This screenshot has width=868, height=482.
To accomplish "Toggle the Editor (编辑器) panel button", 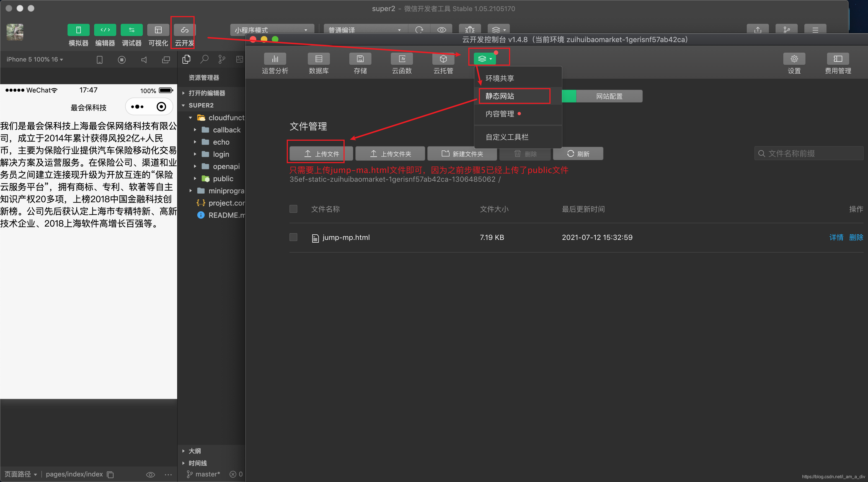I will pos(105,30).
